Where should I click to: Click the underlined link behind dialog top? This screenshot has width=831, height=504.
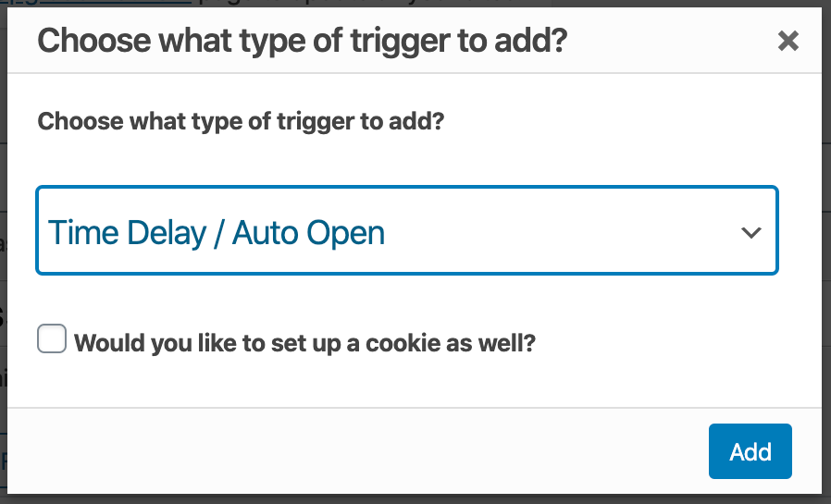95,3
